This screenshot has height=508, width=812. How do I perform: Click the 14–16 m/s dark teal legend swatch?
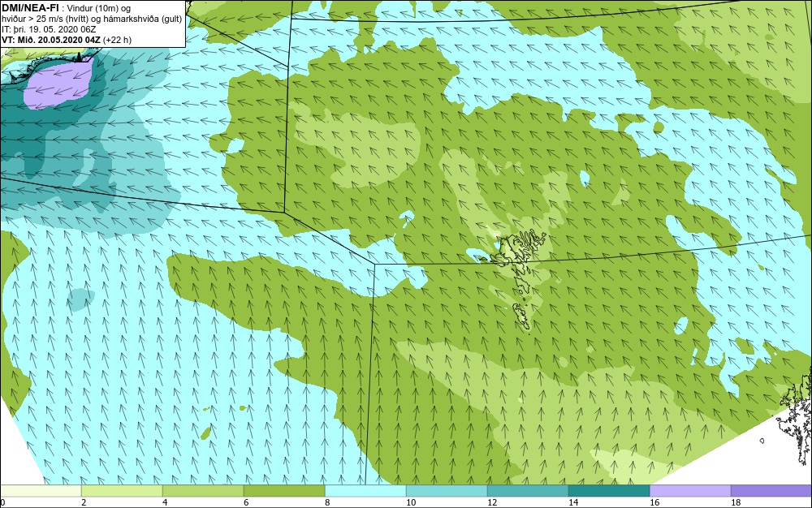click(609, 491)
